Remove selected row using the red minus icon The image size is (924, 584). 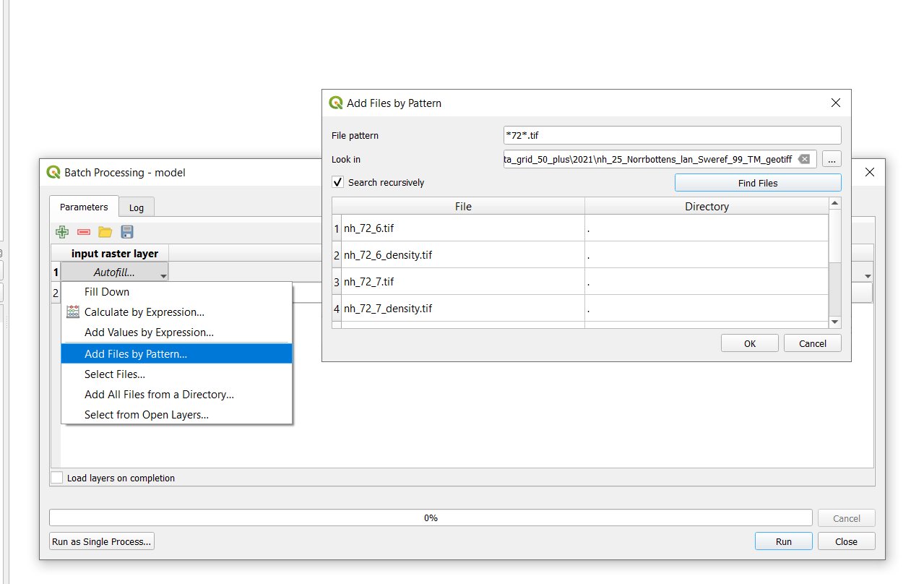pos(83,231)
